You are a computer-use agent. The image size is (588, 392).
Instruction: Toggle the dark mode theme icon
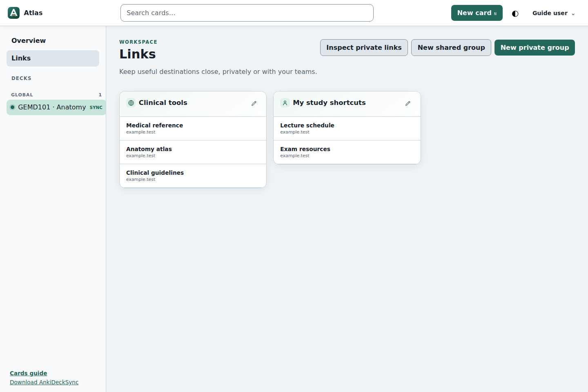pos(515,13)
